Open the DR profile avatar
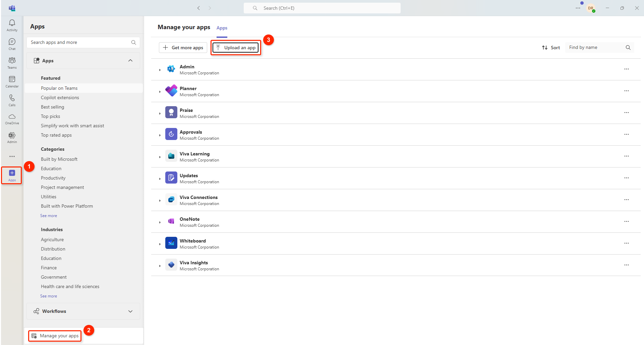644x345 pixels. pos(591,8)
